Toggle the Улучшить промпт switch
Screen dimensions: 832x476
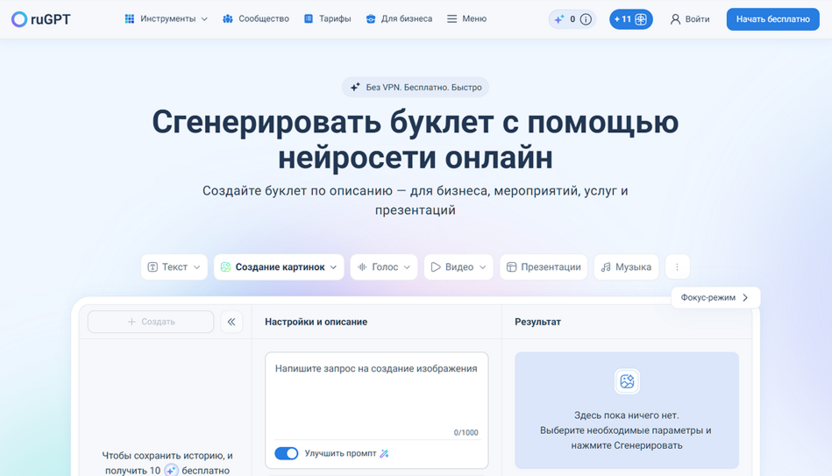(x=286, y=453)
